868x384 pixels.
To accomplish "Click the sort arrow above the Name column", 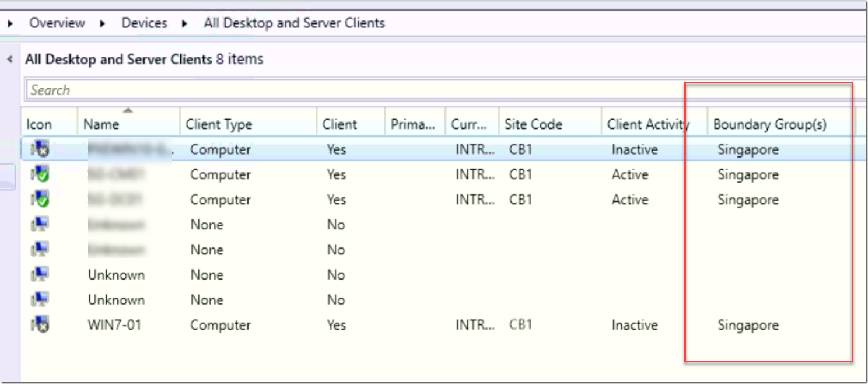I will click(128, 110).
